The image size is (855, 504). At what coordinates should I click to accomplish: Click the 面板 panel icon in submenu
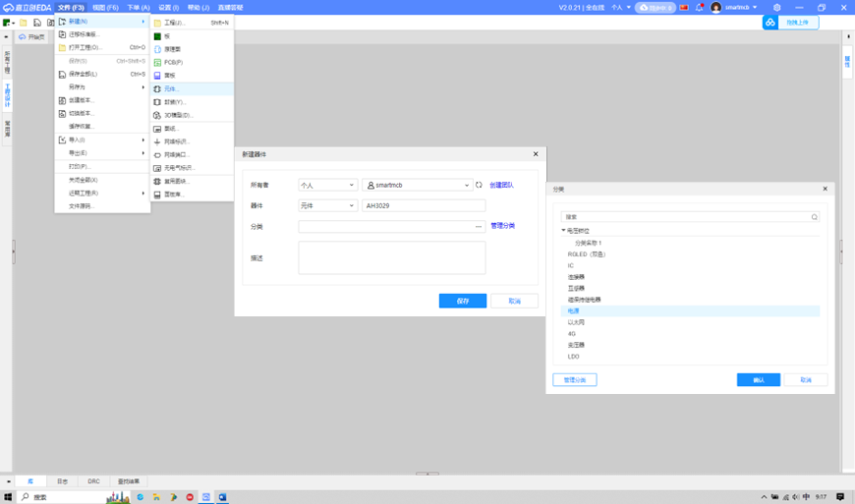click(x=157, y=76)
